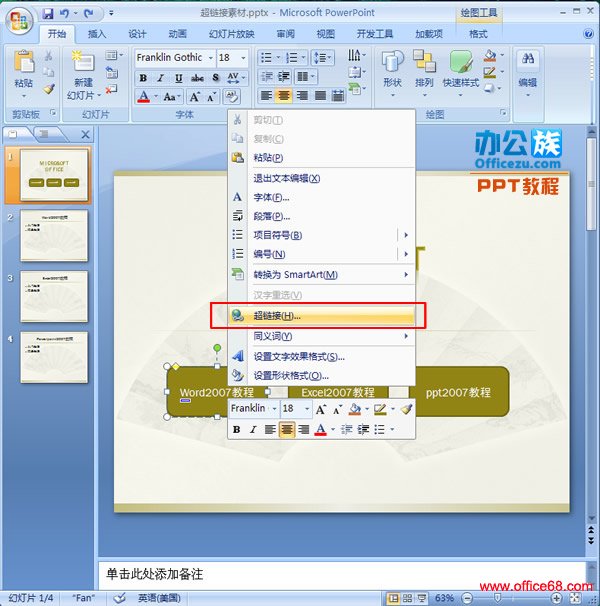Choose Font (字体) in context menu
This screenshot has width=600, height=606.
pyautogui.click(x=322, y=197)
